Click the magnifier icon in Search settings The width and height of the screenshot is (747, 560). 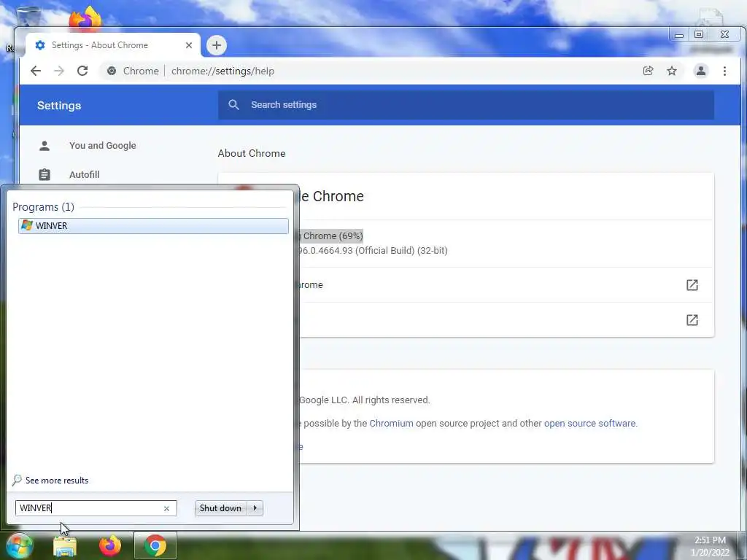tap(233, 105)
